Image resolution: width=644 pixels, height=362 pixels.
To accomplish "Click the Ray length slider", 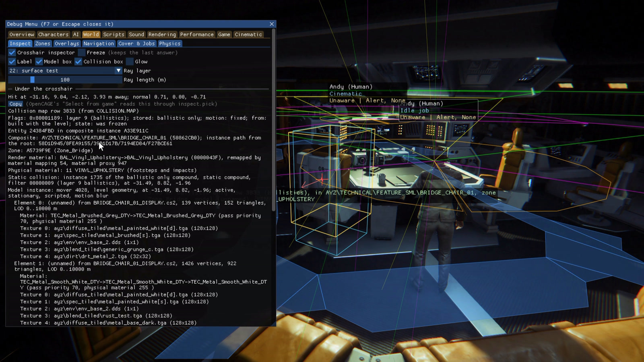I will coord(65,80).
